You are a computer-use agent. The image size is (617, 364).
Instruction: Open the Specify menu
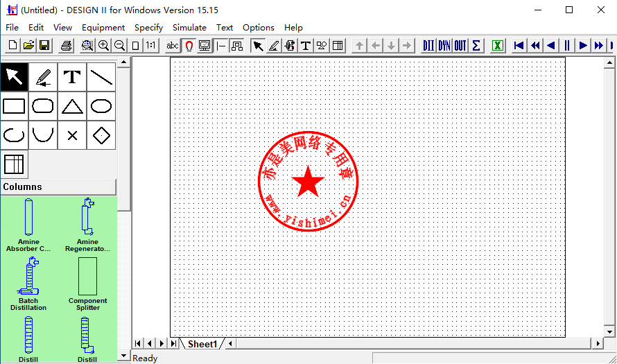pyautogui.click(x=149, y=28)
